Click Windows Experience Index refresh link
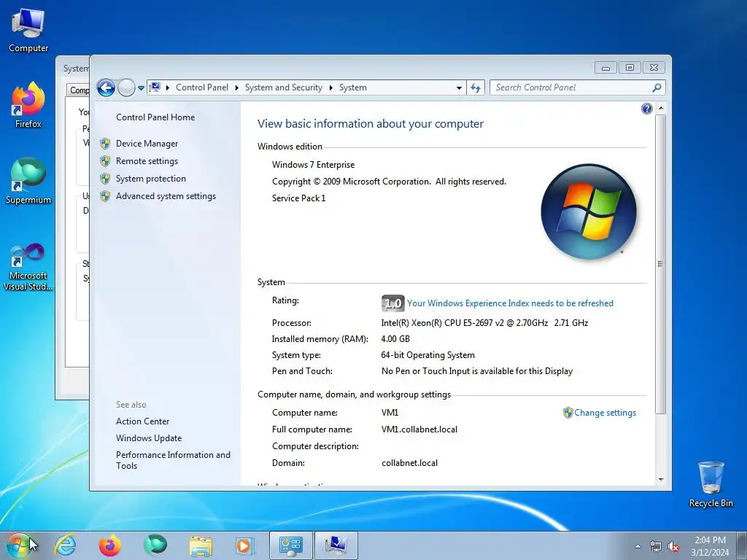Image resolution: width=747 pixels, height=560 pixels. [510, 303]
